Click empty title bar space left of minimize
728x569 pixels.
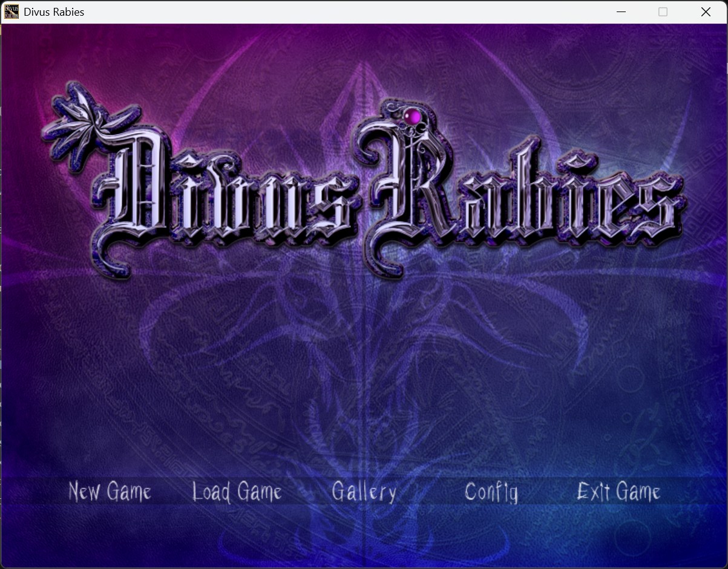click(x=424, y=12)
